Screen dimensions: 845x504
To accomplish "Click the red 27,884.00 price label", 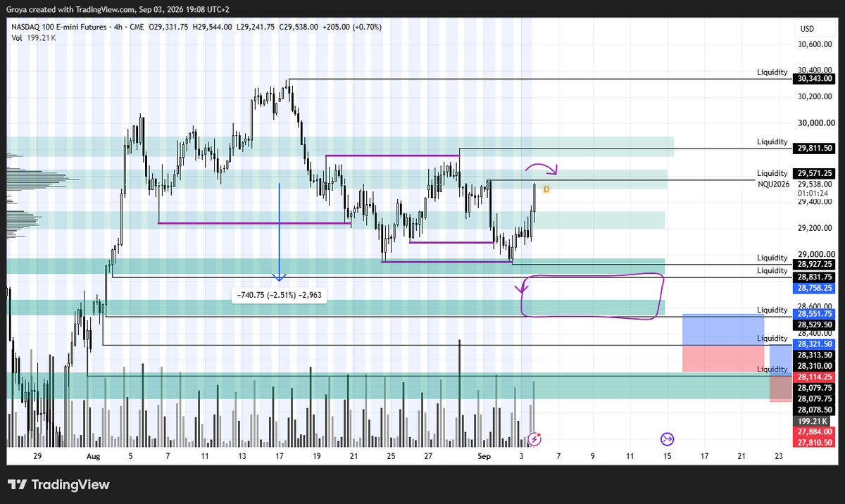I will coord(815,431).
